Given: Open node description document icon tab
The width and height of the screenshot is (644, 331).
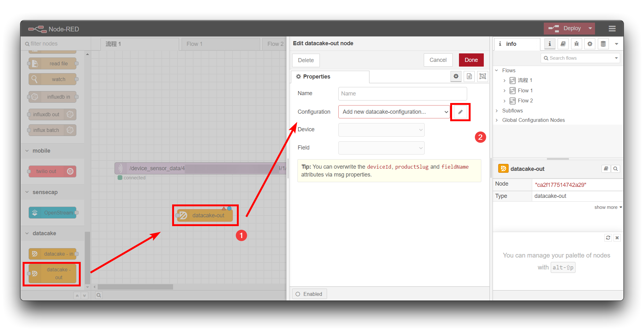Looking at the screenshot, I should pyautogui.click(x=469, y=76).
